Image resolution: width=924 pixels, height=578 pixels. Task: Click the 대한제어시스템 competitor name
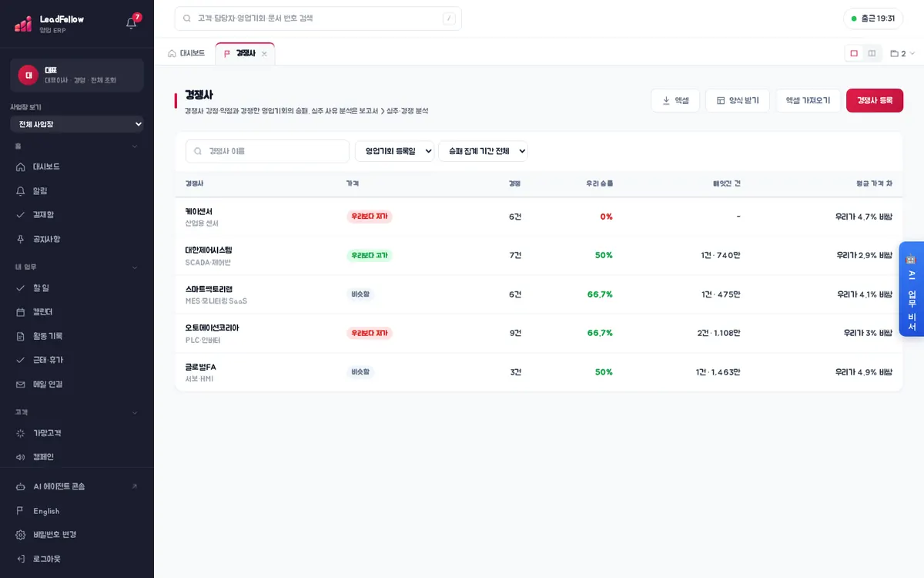coord(209,250)
